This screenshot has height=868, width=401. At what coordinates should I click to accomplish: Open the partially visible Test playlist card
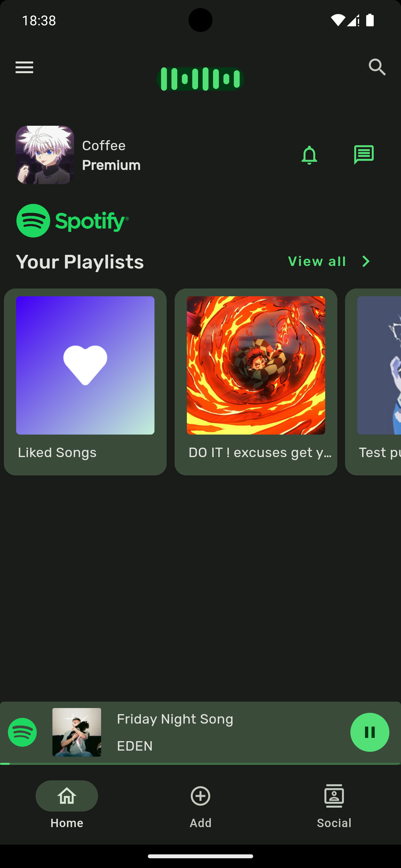373,382
